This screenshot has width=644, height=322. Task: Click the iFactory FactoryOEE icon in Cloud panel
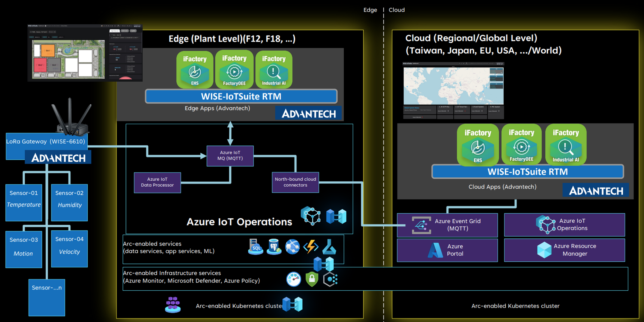(x=521, y=145)
